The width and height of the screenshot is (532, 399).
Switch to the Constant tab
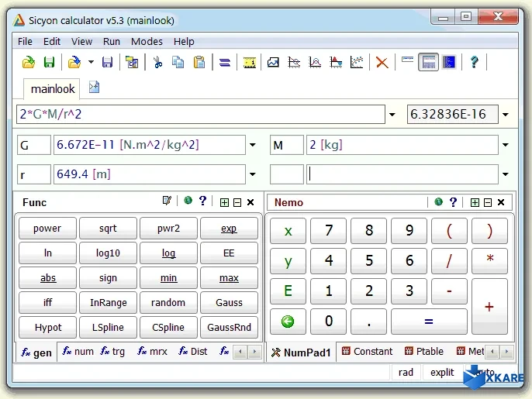coord(367,352)
